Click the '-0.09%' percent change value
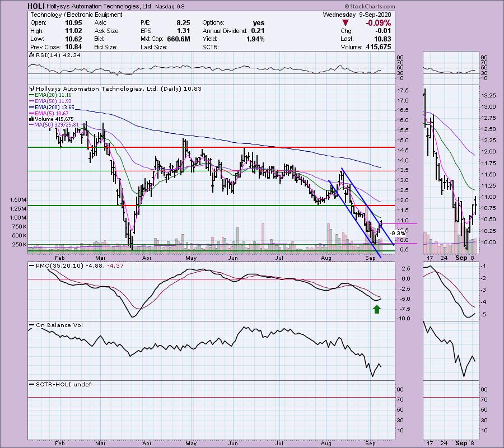Image resolution: width=504 pixels, height=448 pixels. (379, 23)
